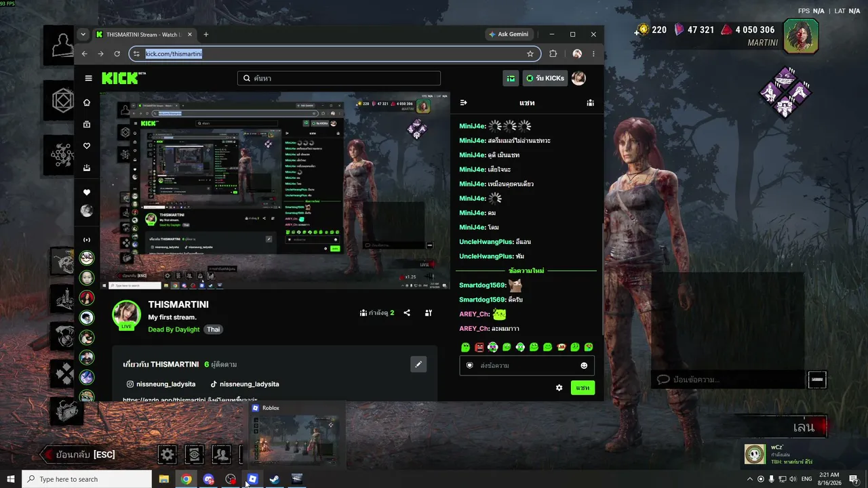
Task: Select the THISMARTINI Stream browser tab
Action: [144, 35]
